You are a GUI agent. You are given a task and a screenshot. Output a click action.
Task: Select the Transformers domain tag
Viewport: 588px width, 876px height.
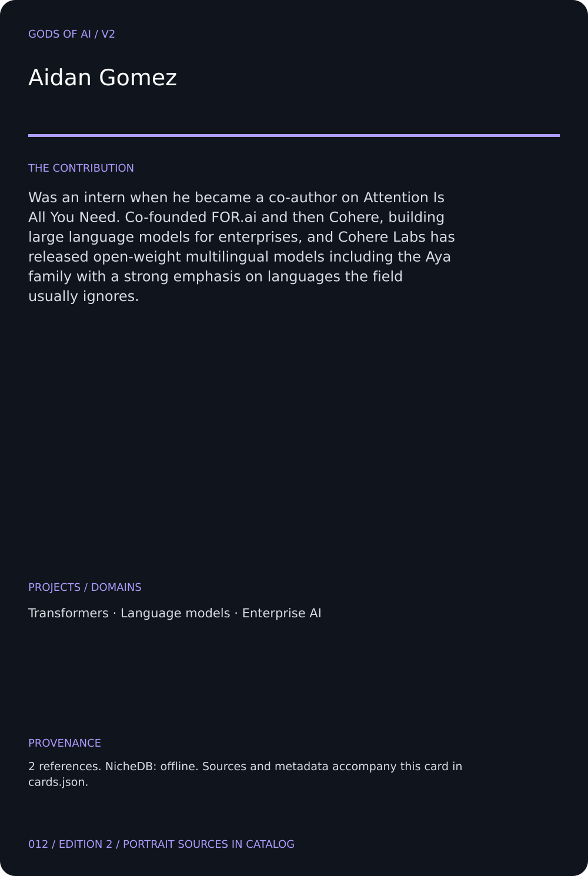[x=68, y=613]
